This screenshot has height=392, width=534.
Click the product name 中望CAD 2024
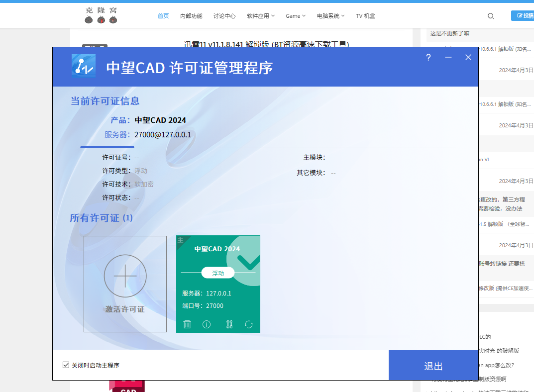pyautogui.click(x=160, y=120)
